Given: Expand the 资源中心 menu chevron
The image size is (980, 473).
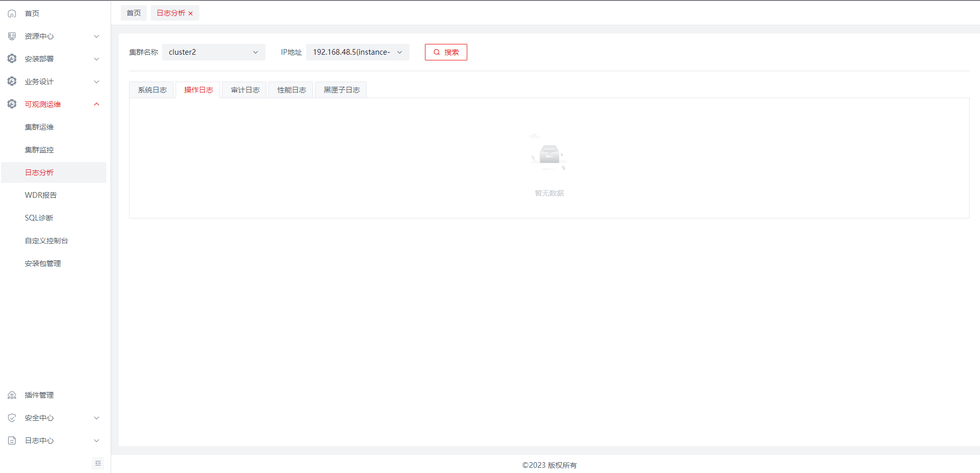Looking at the screenshot, I should (x=97, y=36).
